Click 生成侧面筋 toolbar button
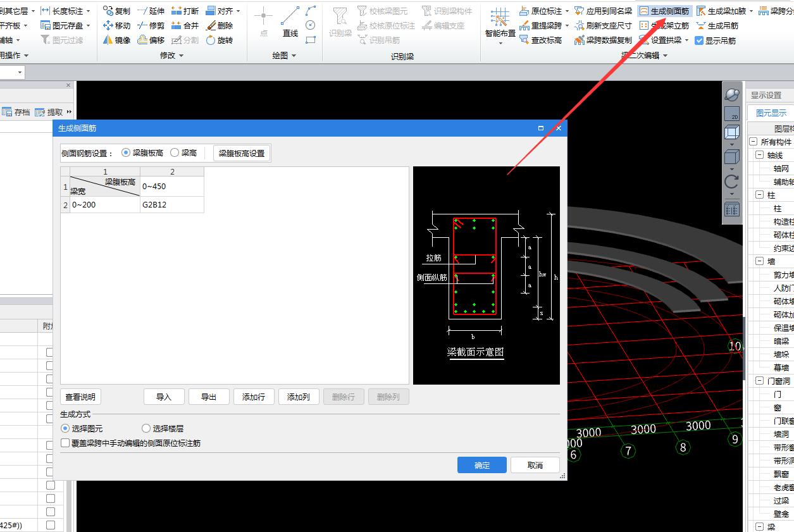Image resolution: width=794 pixels, height=532 pixels. [664, 11]
